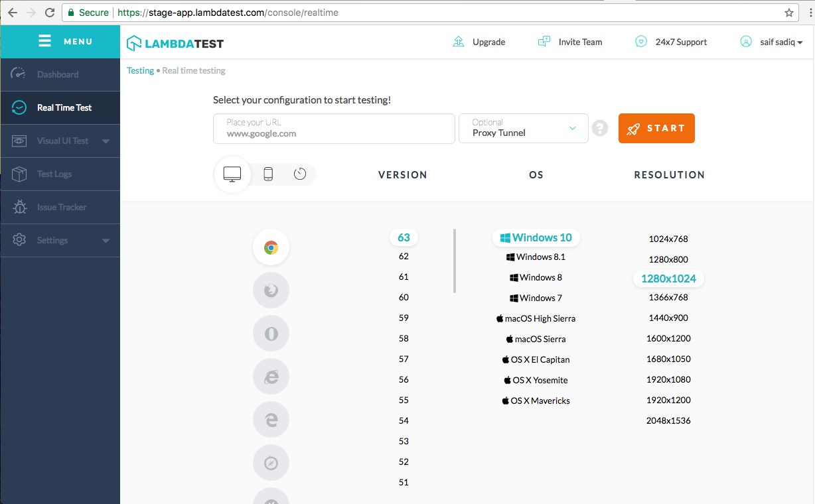This screenshot has width=815, height=504.
Task: Click the Place your URL input field
Action: [x=334, y=129]
